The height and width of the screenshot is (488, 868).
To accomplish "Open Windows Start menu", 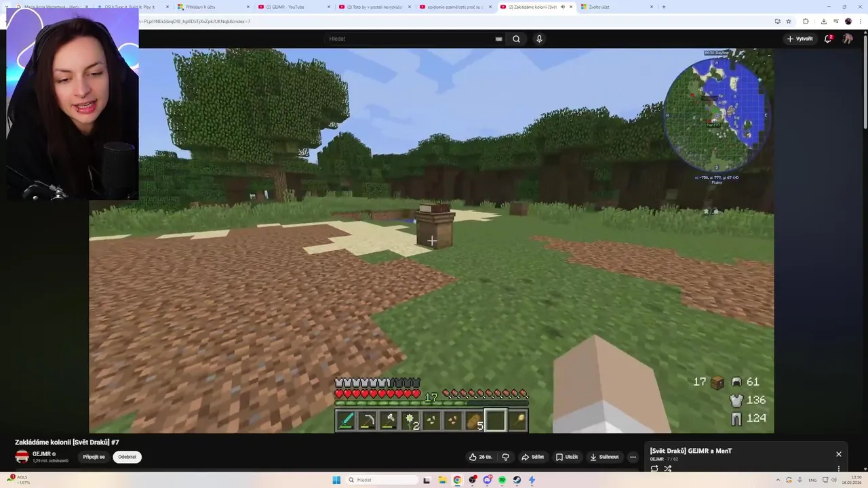I will (336, 480).
